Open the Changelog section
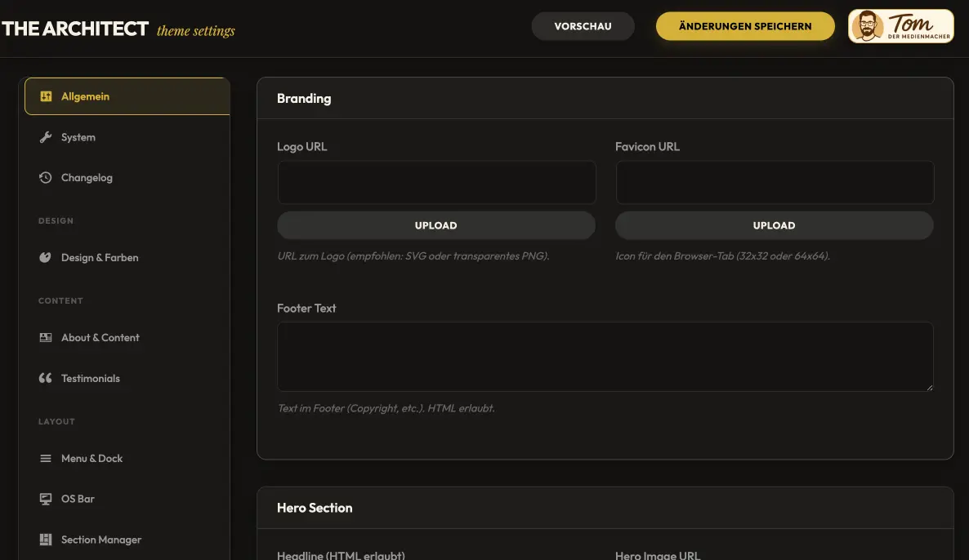969x560 pixels. [86, 177]
